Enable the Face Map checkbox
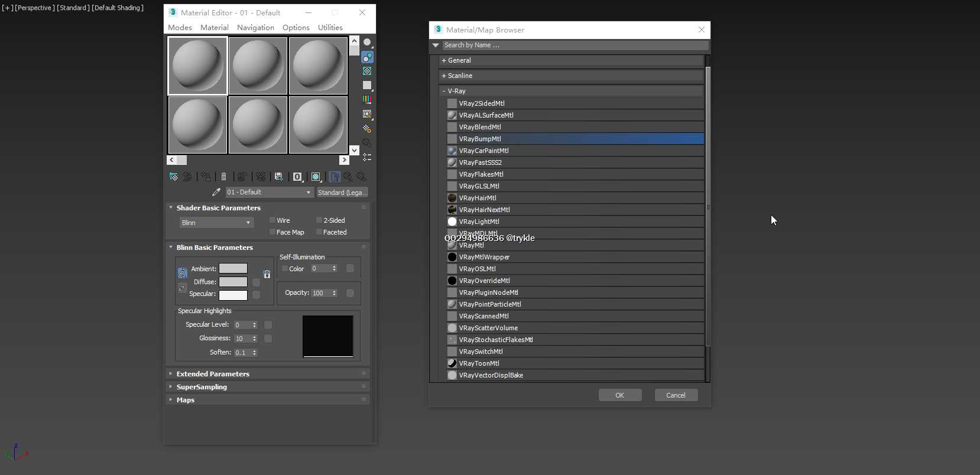 [x=272, y=232]
